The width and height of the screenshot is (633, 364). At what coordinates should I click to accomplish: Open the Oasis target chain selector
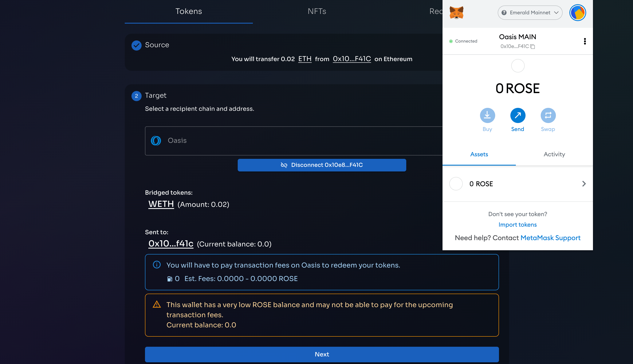pos(294,141)
